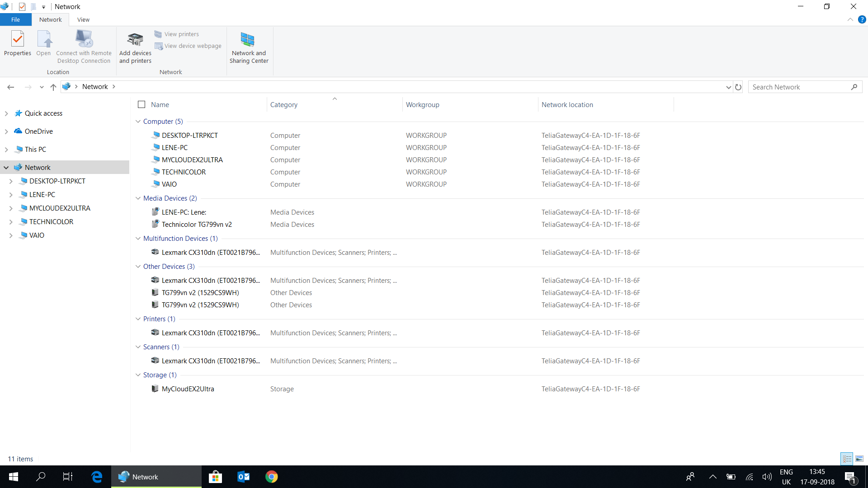Select VAIO in the sidebar tree
Viewport: 868px width, 488px height.
pyautogui.click(x=37, y=235)
